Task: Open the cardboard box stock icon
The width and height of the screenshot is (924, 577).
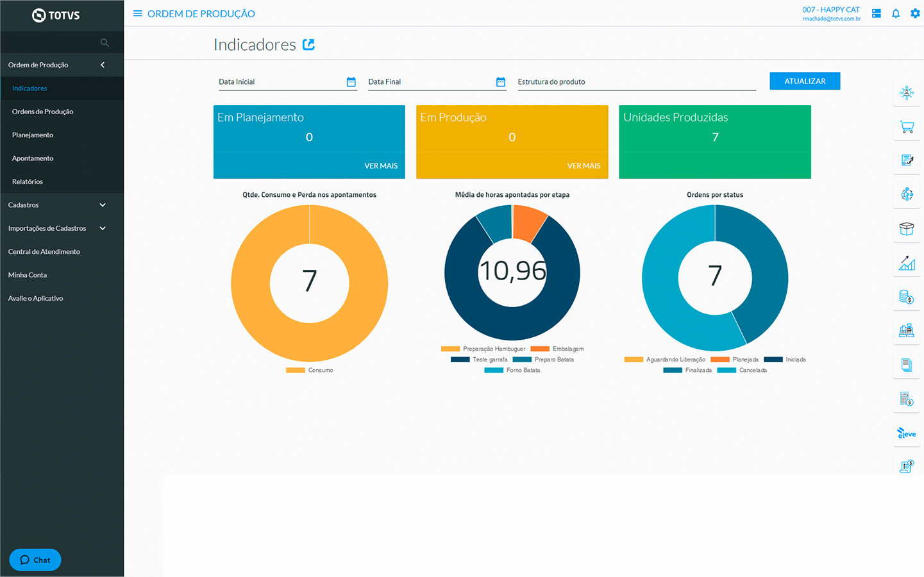Action: (906, 229)
